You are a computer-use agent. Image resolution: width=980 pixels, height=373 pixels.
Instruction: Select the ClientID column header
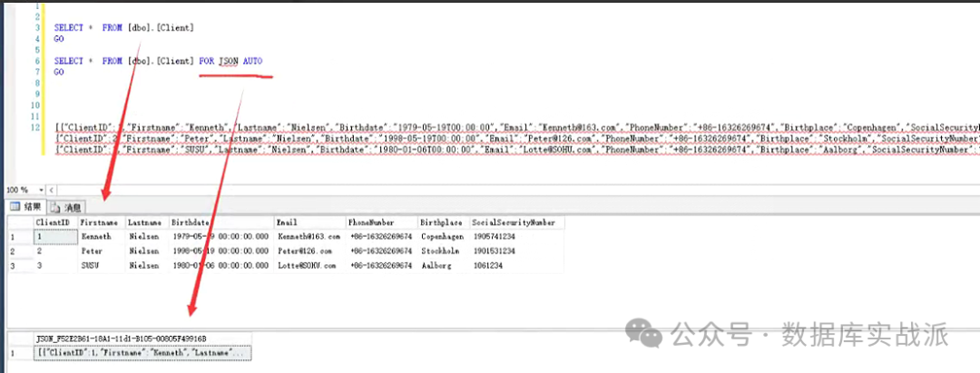tap(53, 221)
